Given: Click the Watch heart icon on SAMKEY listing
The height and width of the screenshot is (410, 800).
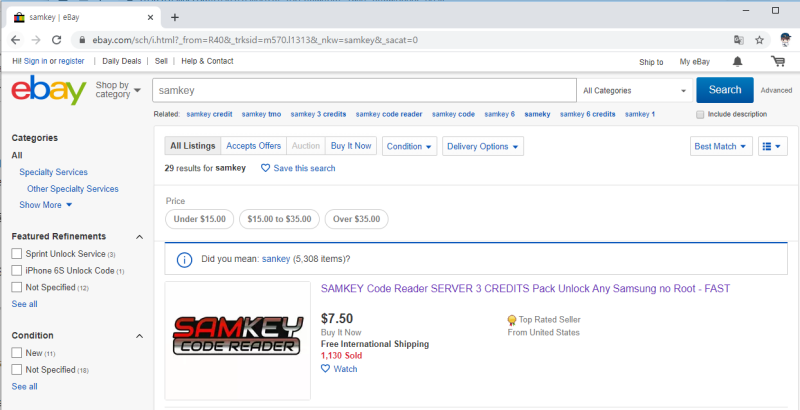Looking at the screenshot, I should (326, 369).
